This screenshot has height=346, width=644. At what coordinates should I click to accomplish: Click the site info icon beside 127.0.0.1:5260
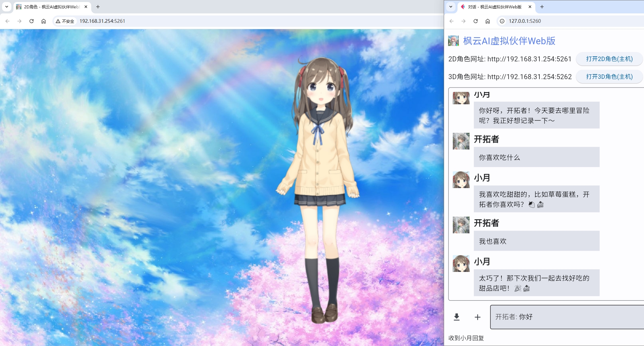tap(502, 21)
